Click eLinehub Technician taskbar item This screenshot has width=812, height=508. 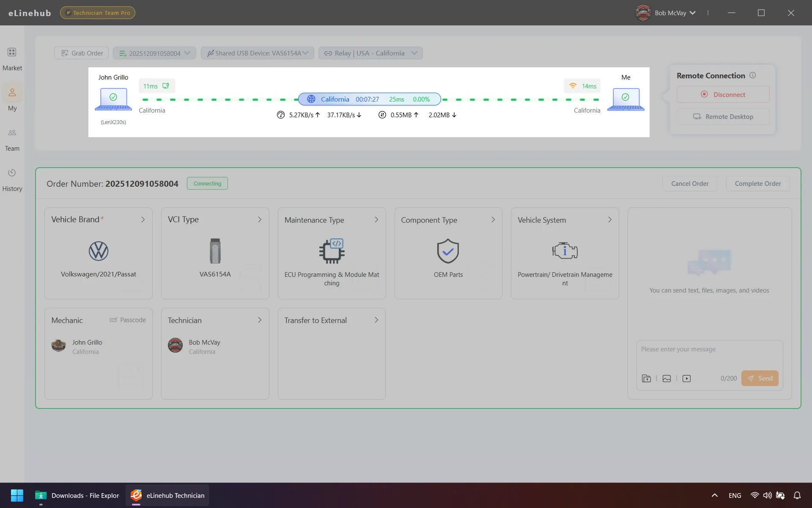coord(167,495)
